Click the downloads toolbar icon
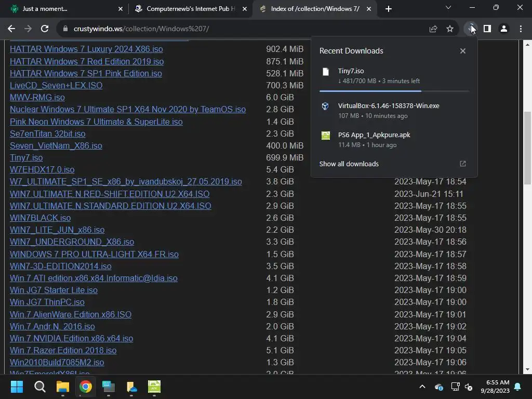The image size is (532, 399). point(470,29)
